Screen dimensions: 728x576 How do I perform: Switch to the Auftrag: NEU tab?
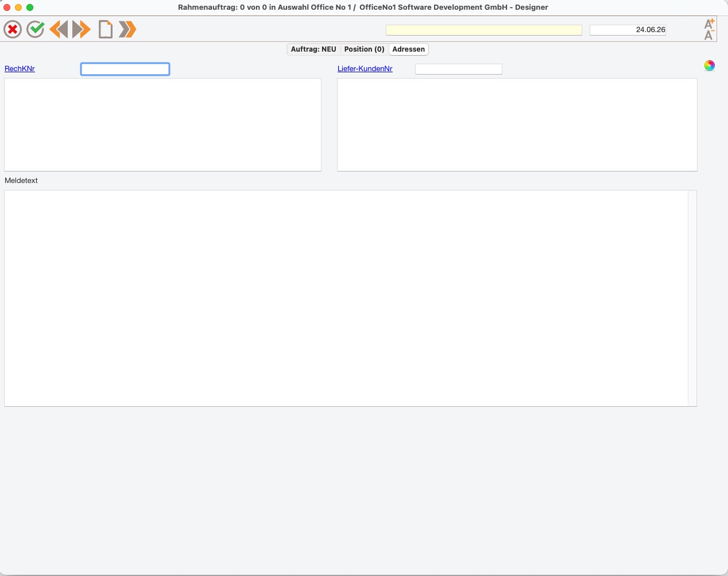(x=313, y=49)
